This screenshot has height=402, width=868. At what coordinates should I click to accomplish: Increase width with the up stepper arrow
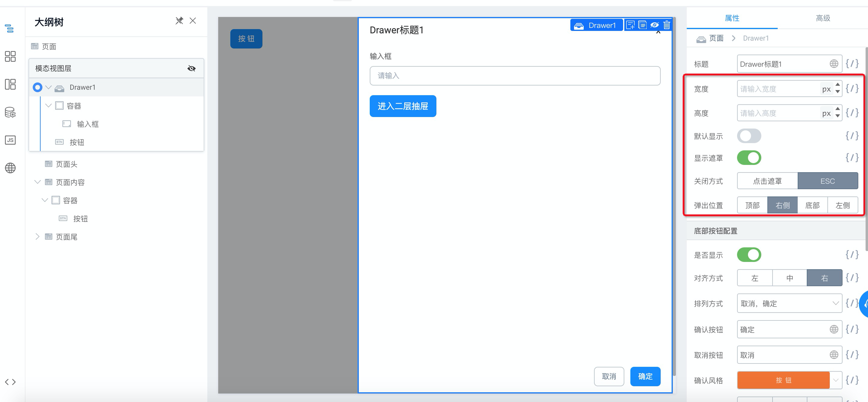837,85
